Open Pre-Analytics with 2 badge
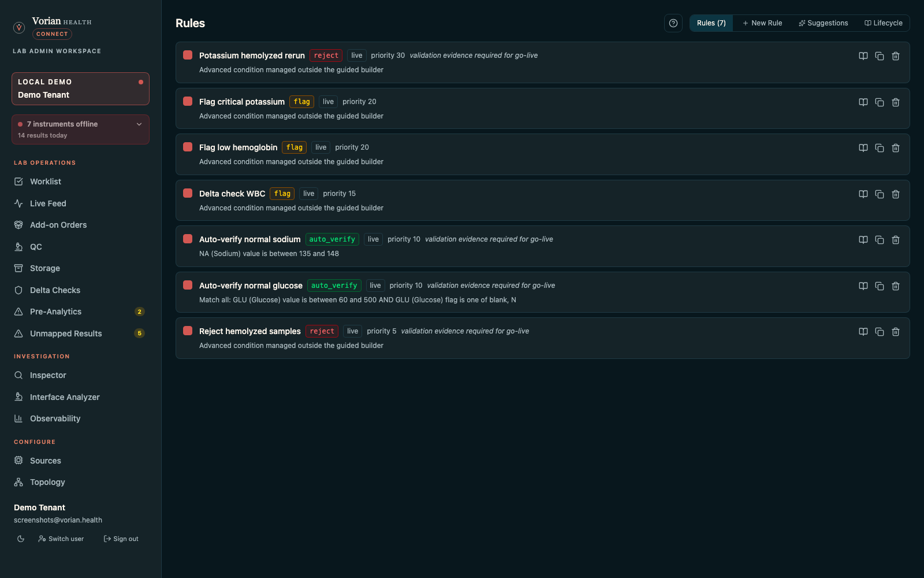 (x=80, y=312)
